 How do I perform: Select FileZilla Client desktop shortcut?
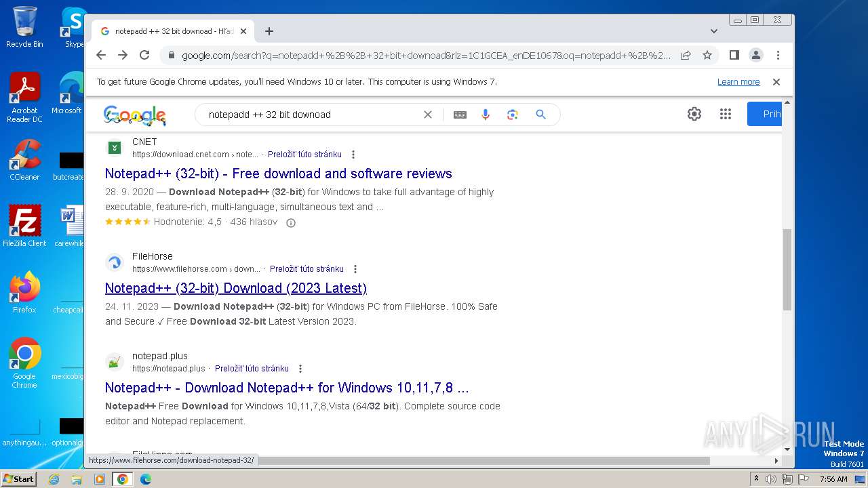24,226
